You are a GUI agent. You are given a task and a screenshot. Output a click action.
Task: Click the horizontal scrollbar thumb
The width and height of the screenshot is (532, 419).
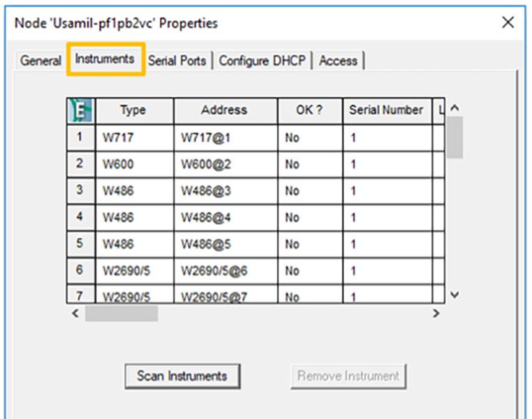pos(121,314)
